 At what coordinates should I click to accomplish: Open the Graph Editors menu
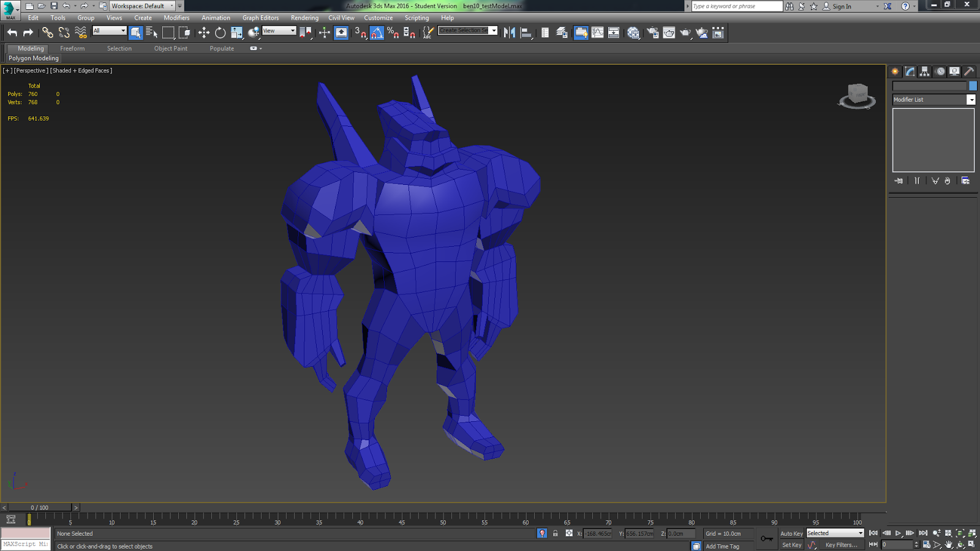(x=260, y=18)
